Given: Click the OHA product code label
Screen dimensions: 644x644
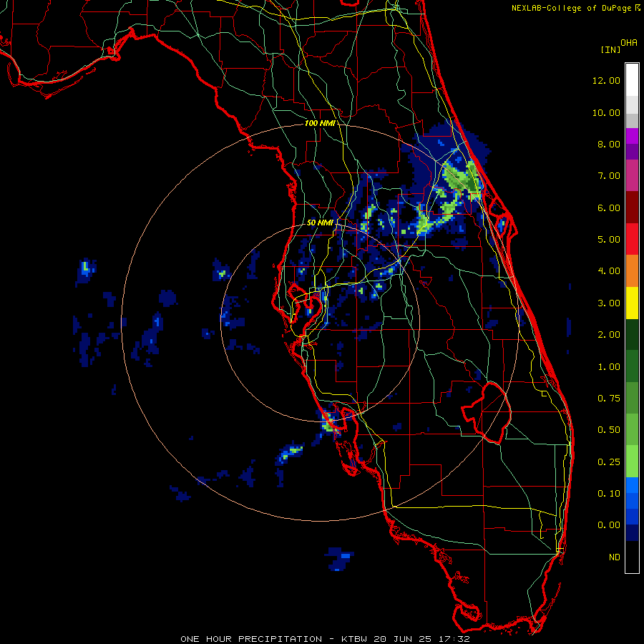Looking at the screenshot, I should (629, 43).
